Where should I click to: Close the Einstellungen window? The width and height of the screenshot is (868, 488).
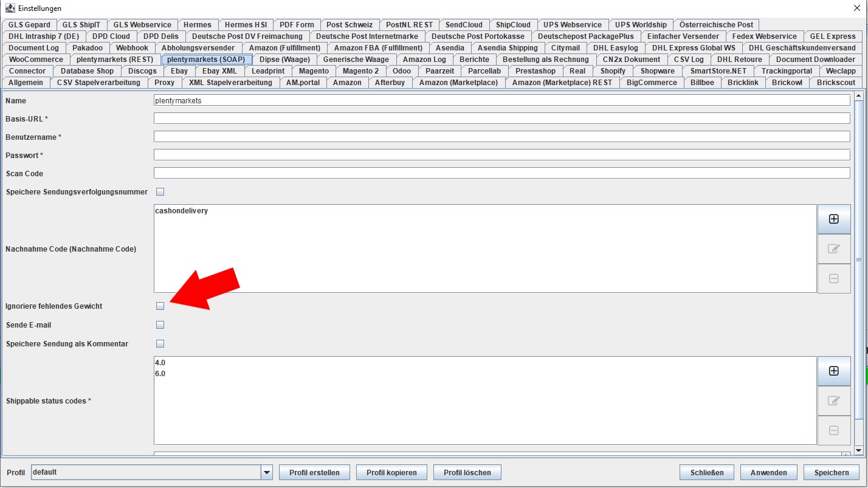pos(857,8)
